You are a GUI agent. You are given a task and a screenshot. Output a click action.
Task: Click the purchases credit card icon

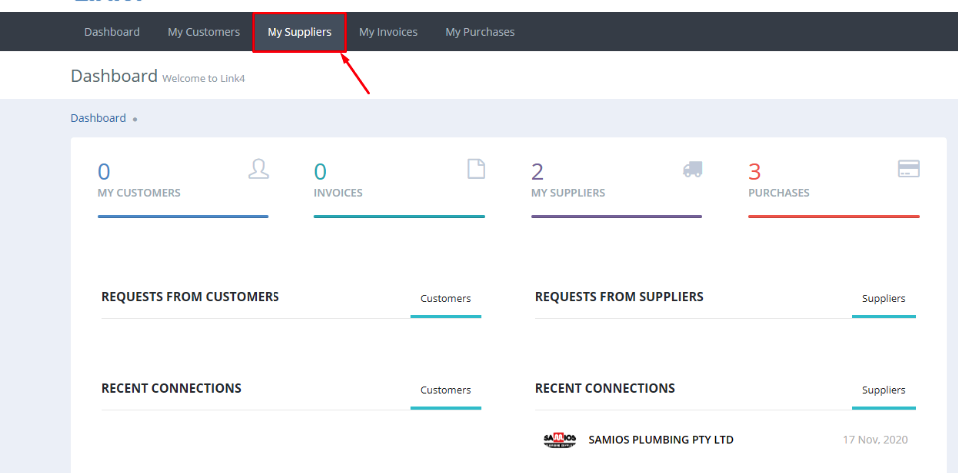click(909, 169)
